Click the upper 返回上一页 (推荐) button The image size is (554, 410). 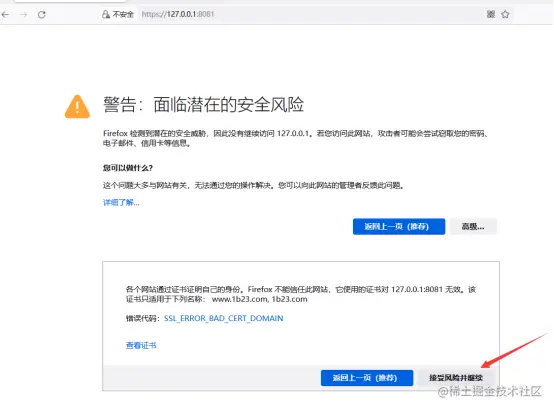click(x=399, y=227)
